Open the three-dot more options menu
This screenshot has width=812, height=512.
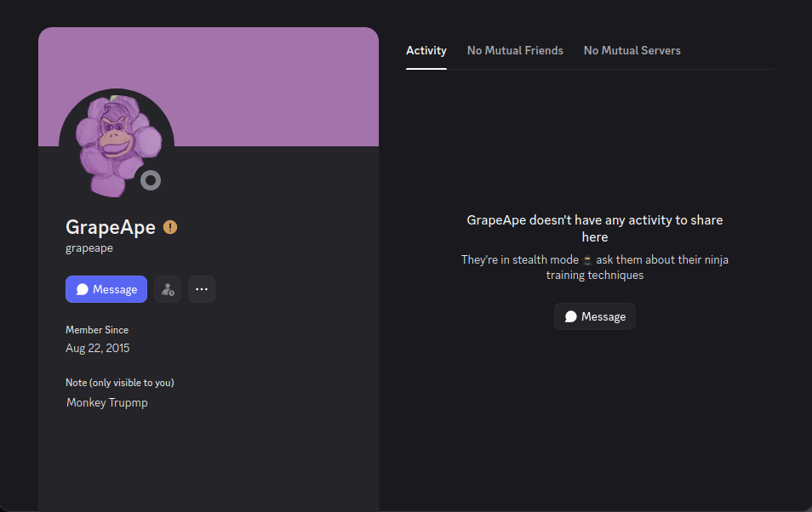202,289
